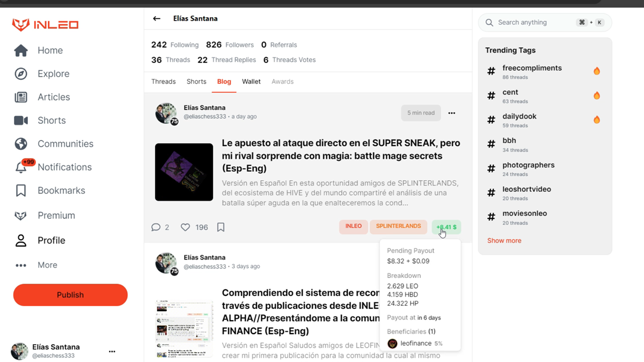Click the Shorts video camera icon

click(21, 120)
